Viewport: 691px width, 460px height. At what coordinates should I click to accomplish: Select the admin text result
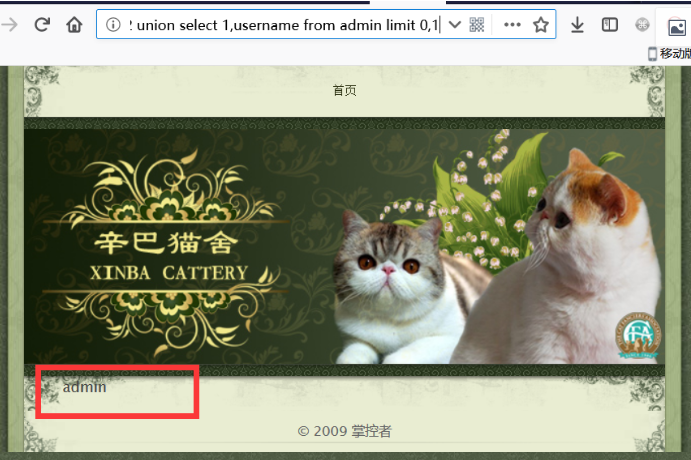pos(84,387)
